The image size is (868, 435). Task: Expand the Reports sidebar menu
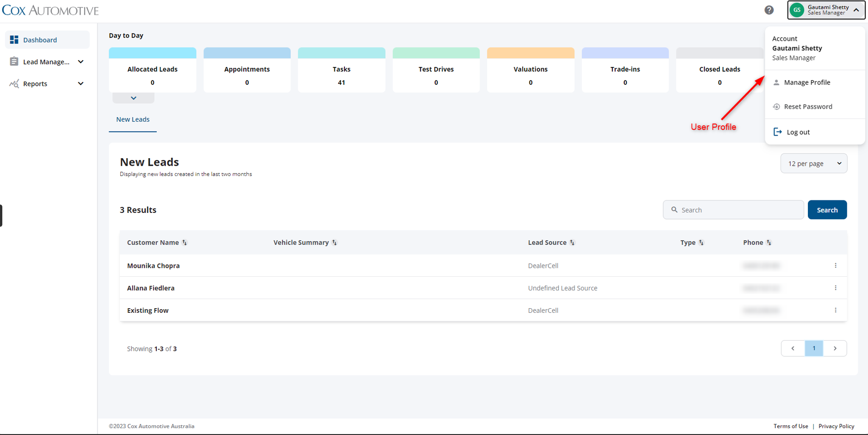click(x=80, y=84)
